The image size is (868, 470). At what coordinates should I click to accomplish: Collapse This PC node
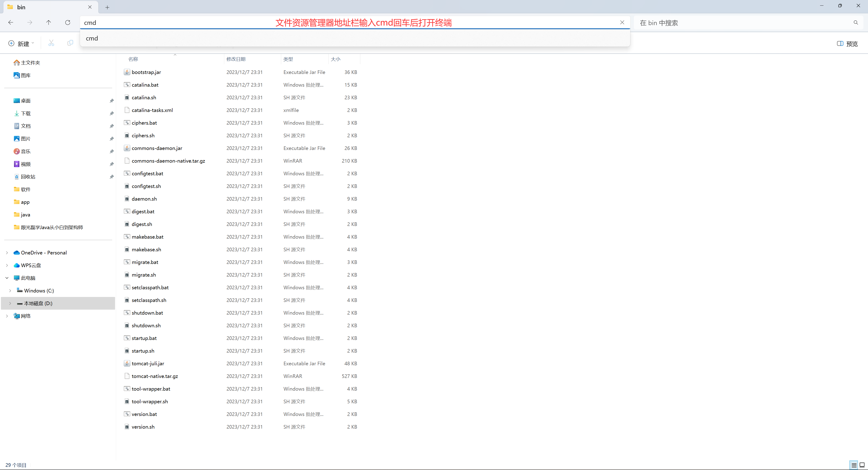pos(7,278)
